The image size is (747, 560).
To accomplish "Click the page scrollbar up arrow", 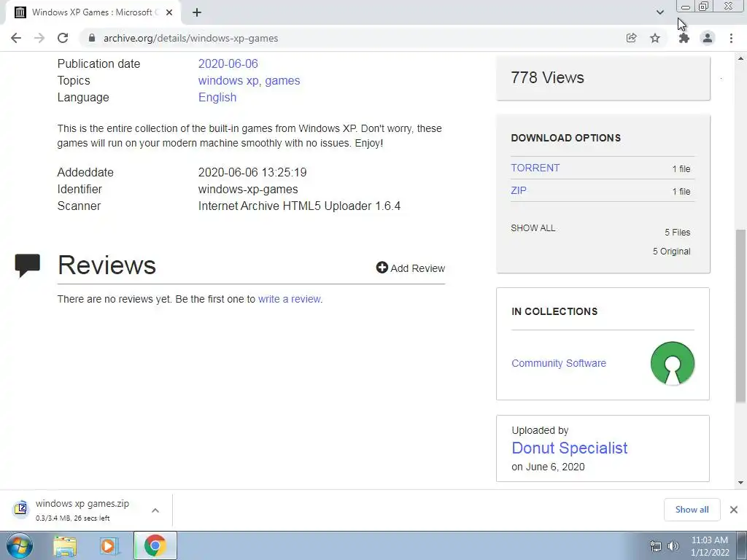I will click(741, 58).
